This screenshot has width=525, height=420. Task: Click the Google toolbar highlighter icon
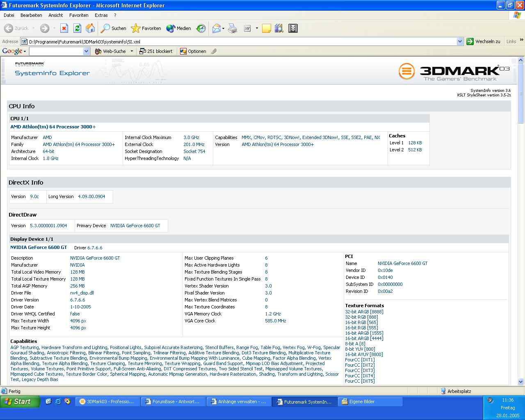(x=214, y=51)
